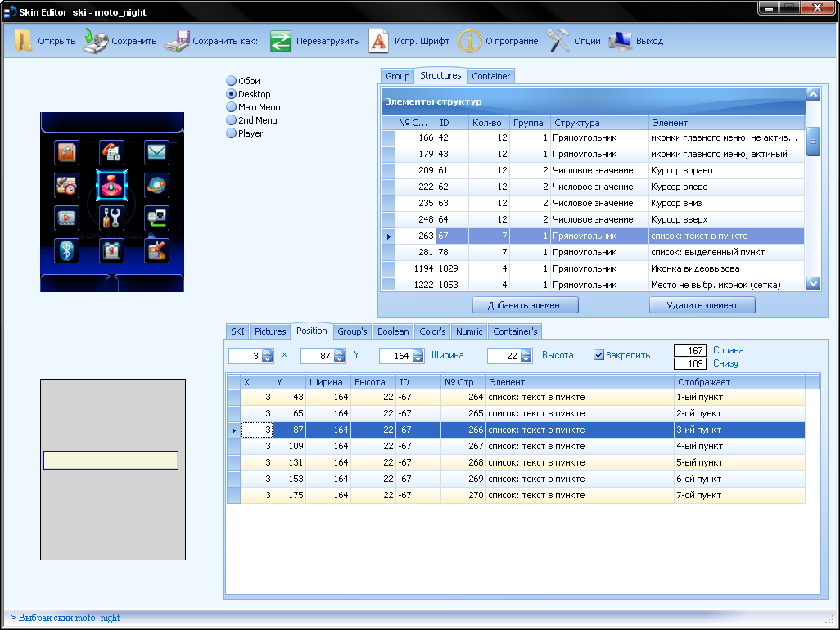Click the Справа value box showing 167
Viewport: 840px width, 630px height.
click(690, 351)
